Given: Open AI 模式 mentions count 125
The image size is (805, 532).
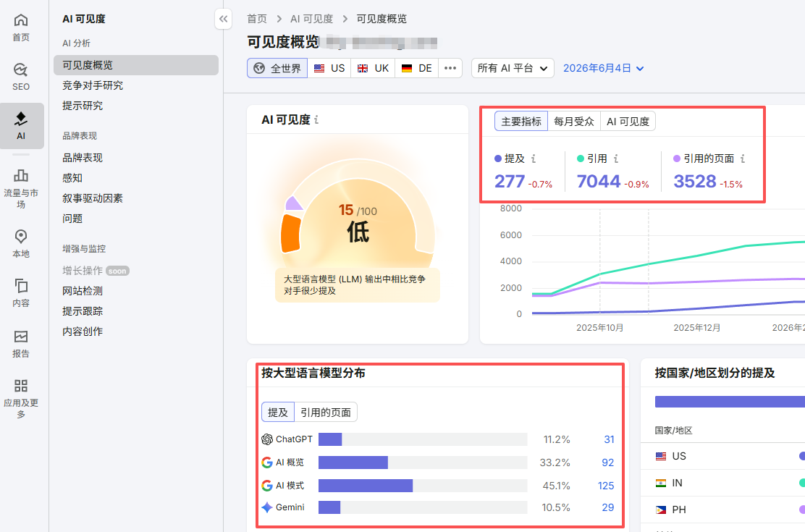Looking at the screenshot, I should [606, 486].
